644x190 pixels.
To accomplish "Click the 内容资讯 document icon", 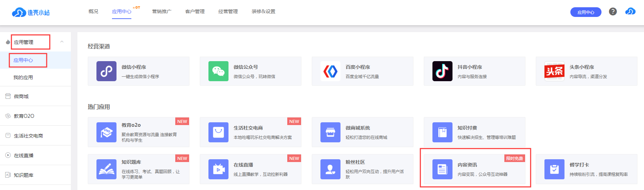I will (x=442, y=169).
